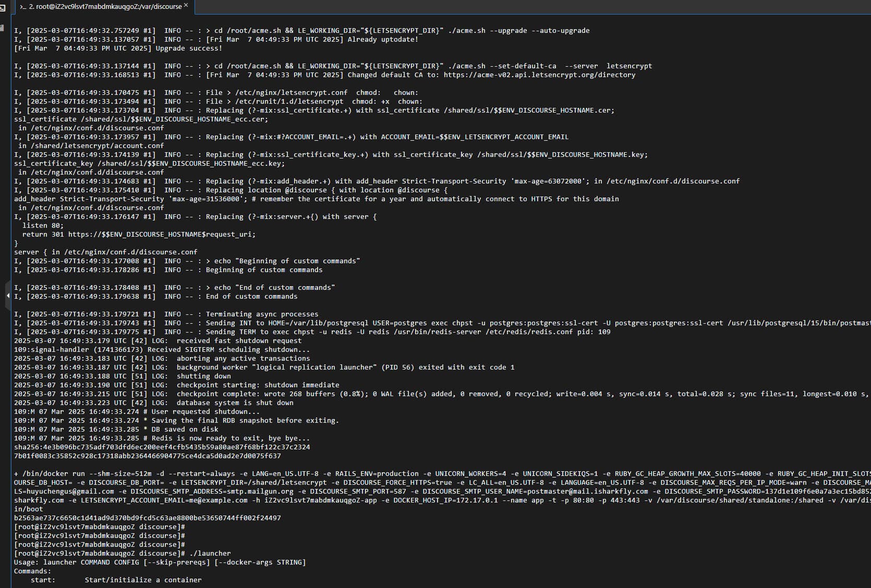Click the 'logical replication launcher' exit log line
Screen dimensions: 871x588
pyautogui.click(x=264, y=367)
